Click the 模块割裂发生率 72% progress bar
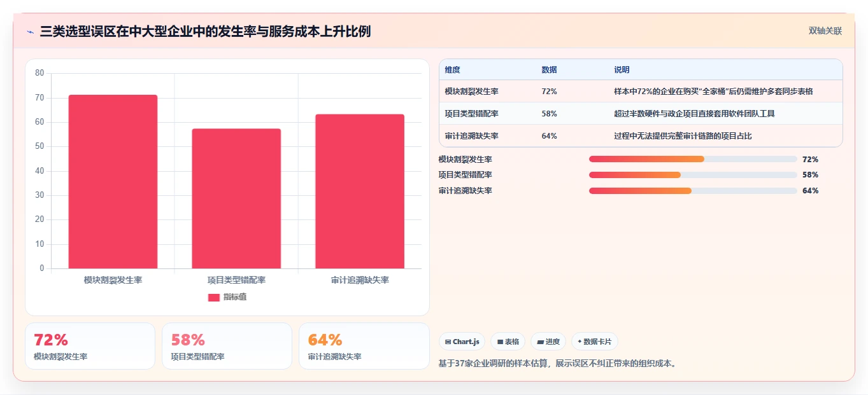 click(x=693, y=159)
